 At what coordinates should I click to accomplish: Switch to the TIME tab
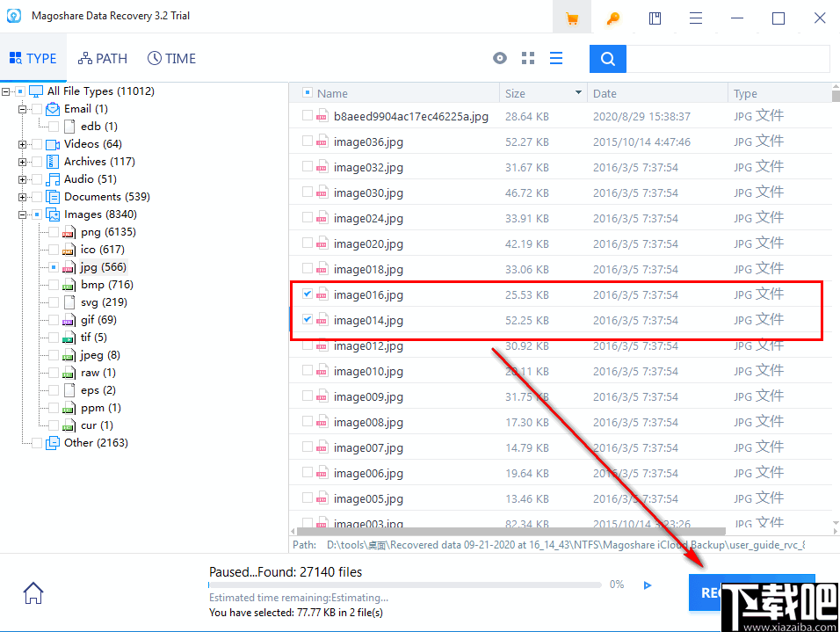click(x=172, y=58)
